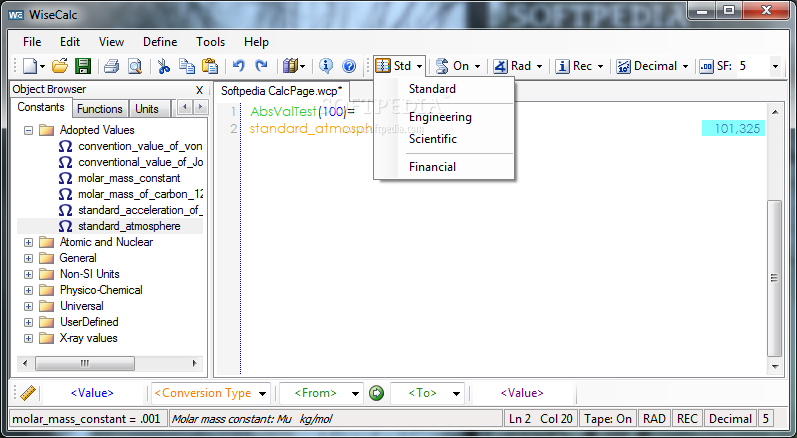Open the Edit menu
The width and height of the screenshot is (797, 438).
[x=70, y=42]
